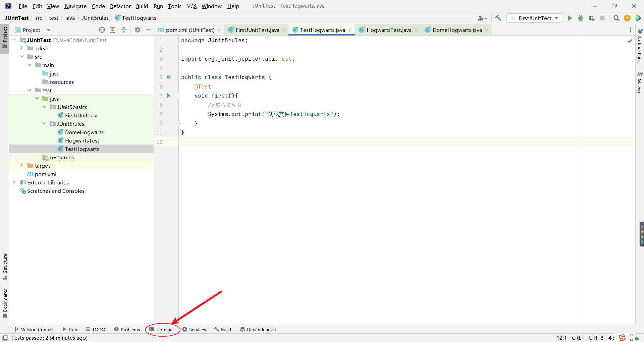
Task: Run first() test from gutter icon
Action: point(169,96)
